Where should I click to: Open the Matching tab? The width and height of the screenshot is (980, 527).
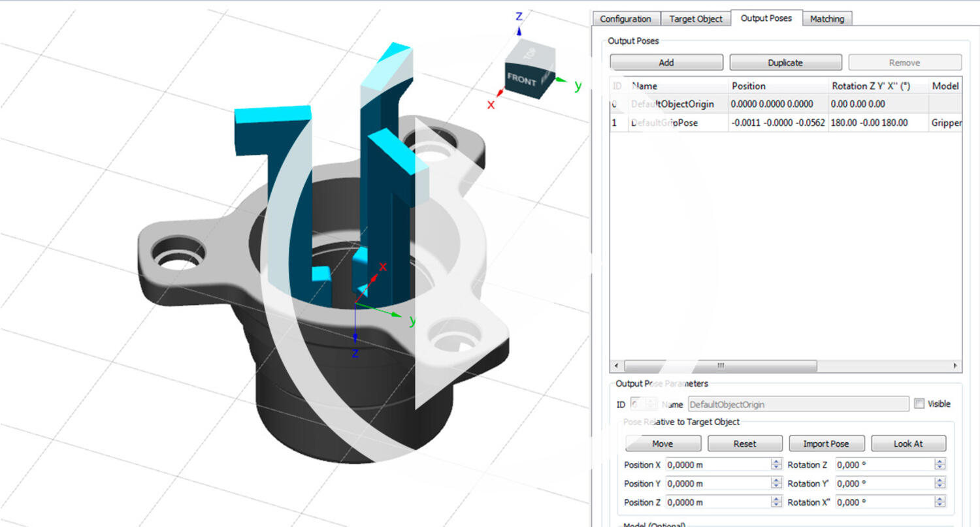(x=826, y=19)
